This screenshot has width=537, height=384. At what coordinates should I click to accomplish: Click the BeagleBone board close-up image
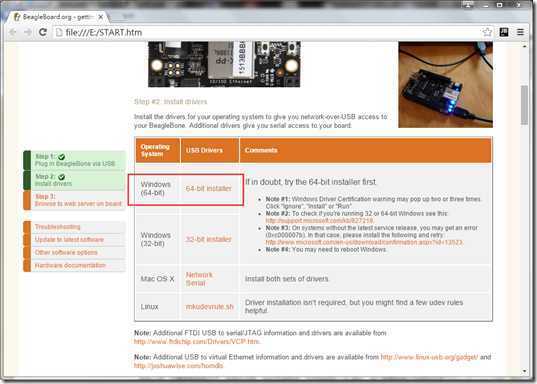(x=224, y=64)
